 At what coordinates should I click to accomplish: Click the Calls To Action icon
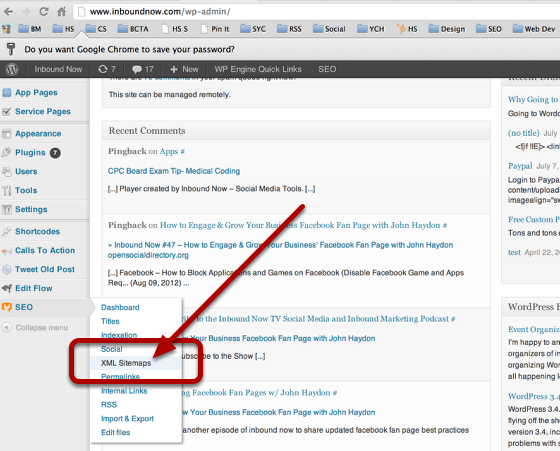tap(7, 251)
